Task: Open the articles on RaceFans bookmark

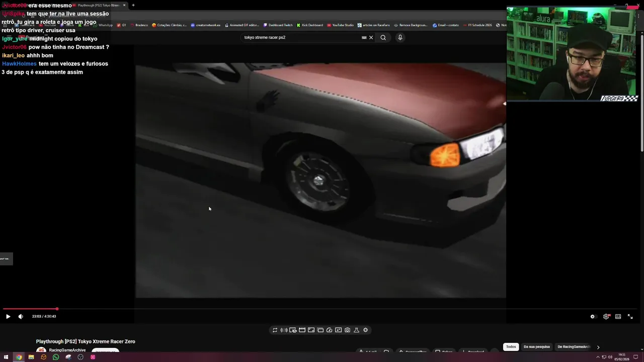Action: (x=374, y=25)
